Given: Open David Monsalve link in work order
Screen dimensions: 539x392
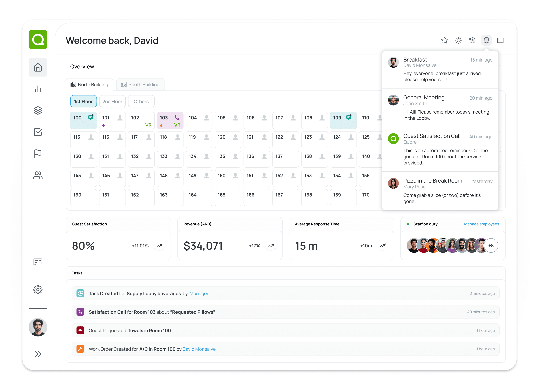Looking at the screenshot, I should (x=199, y=349).
